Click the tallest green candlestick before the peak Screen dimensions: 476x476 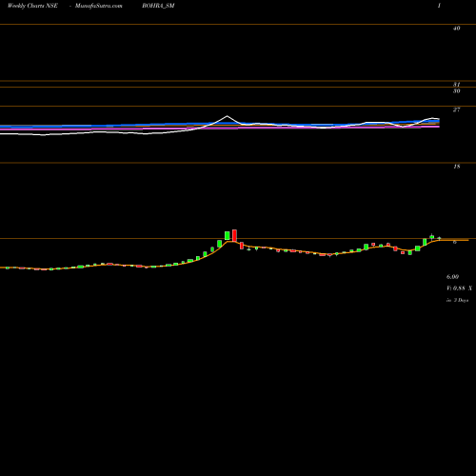[228, 235]
